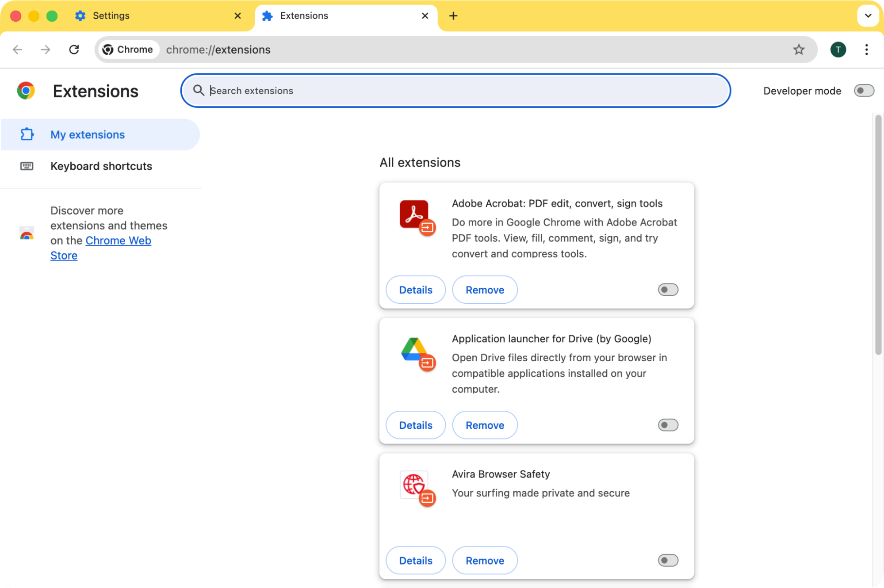This screenshot has height=588, width=884.
Task: Click the search magnifier in the extensions search bar
Action: [x=199, y=90]
